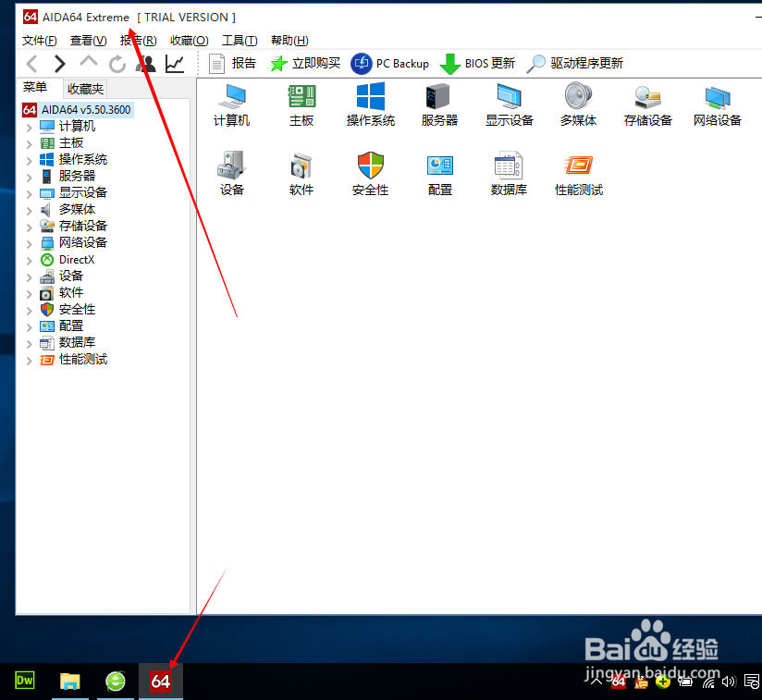Click the up-level arrow in toolbar
This screenshot has width=762, height=700.
[89, 62]
